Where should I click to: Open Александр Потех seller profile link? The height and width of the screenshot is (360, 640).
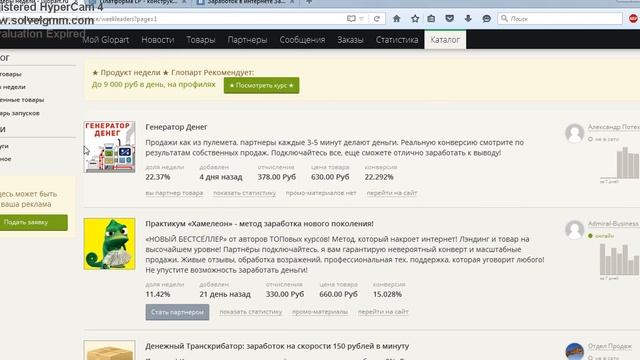point(613,127)
